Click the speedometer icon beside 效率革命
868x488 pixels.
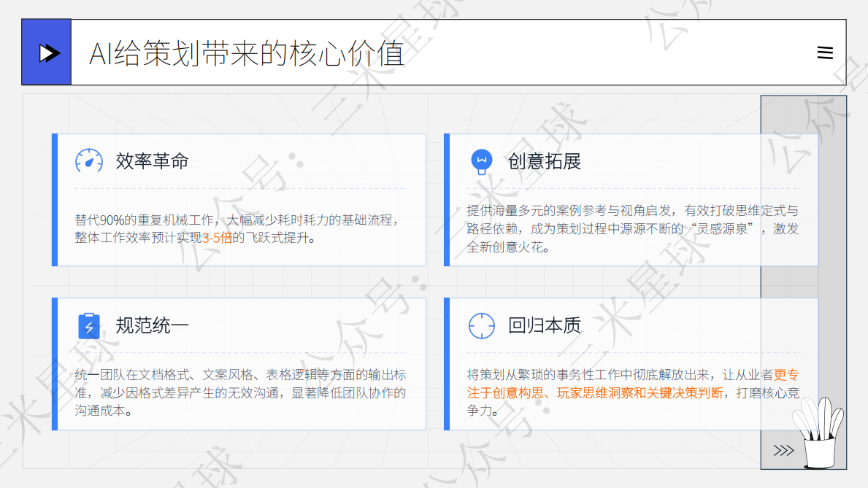coord(89,161)
